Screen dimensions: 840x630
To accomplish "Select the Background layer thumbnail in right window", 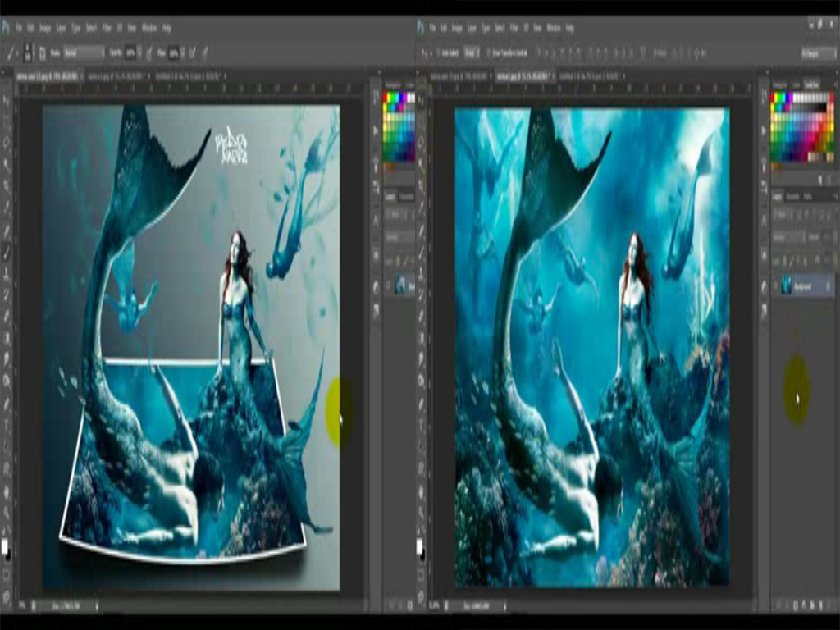I will pyautogui.click(x=787, y=285).
